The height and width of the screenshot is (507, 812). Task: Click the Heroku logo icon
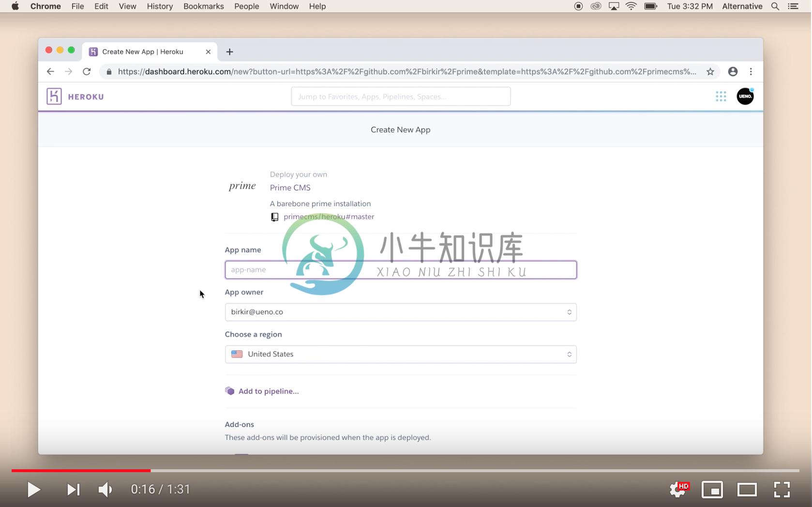pos(54,96)
